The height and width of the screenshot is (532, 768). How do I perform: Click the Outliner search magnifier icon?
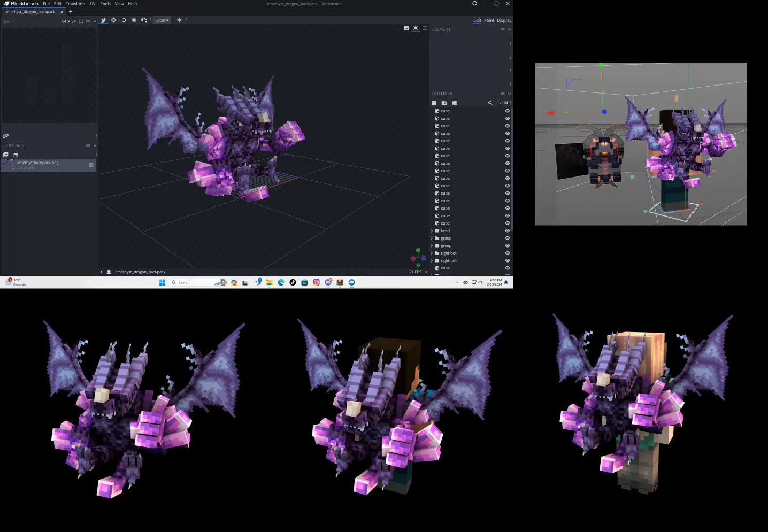click(x=490, y=103)
